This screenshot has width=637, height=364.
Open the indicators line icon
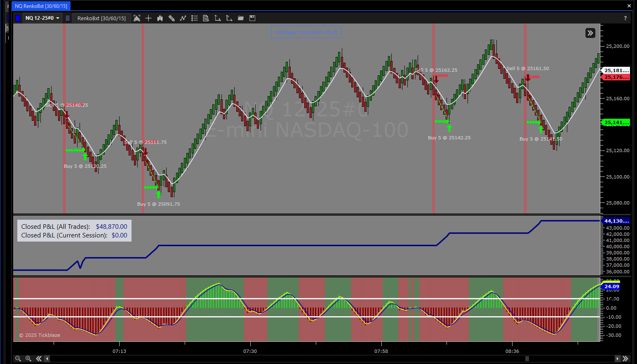tap(183, 18)
